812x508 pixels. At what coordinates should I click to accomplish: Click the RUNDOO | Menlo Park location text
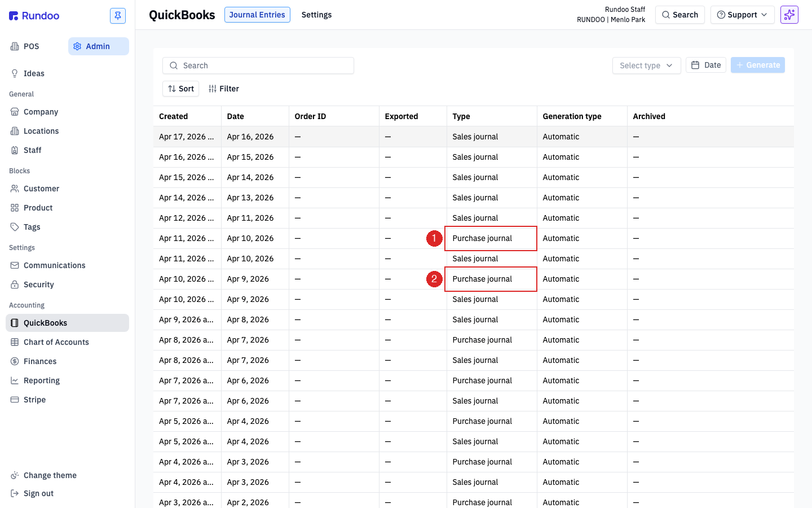point(611,20)
